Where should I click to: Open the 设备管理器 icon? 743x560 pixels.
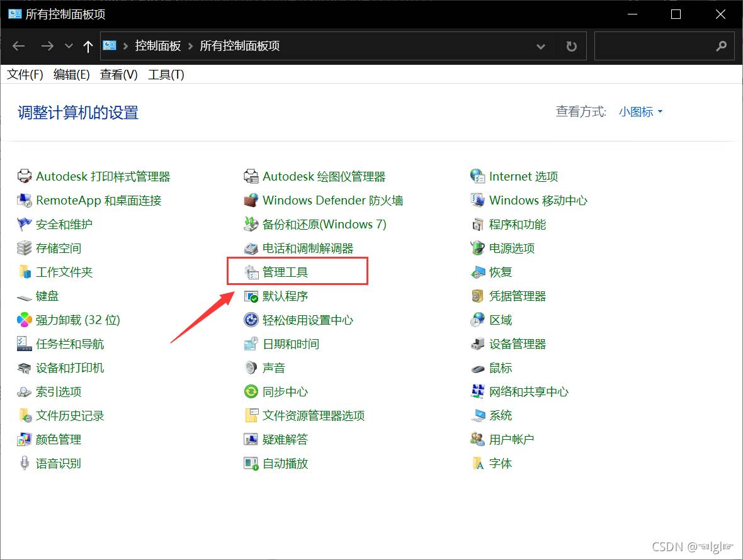point(478,344)
